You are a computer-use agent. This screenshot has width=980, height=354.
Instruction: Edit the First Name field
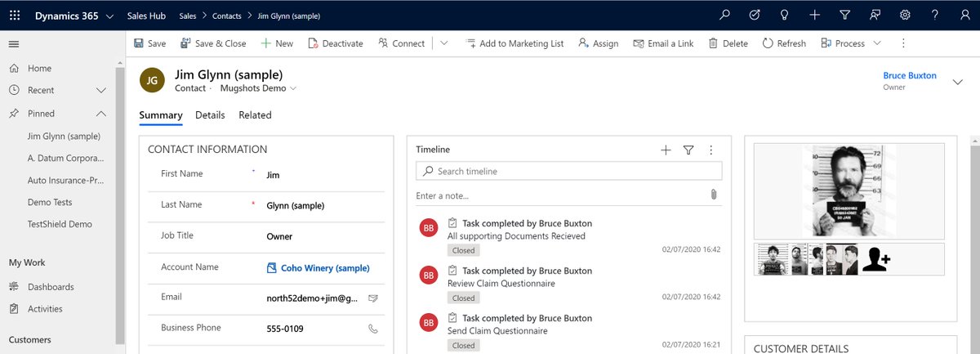pyautogui.click(x=322, y=175)
